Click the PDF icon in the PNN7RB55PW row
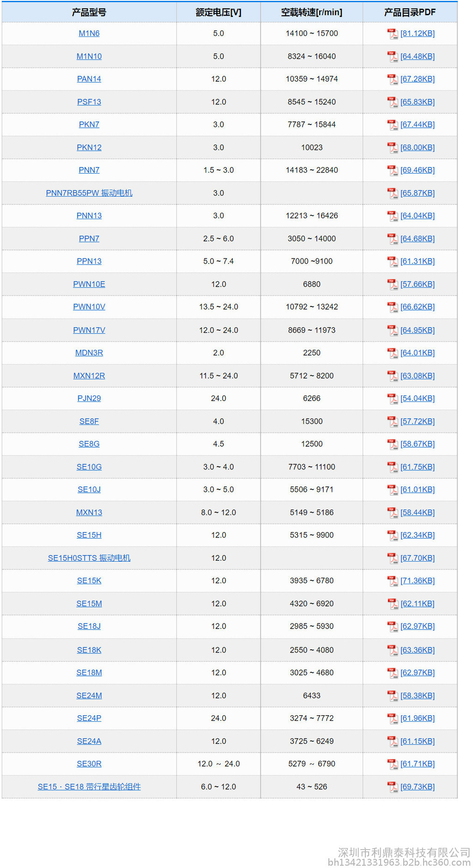Screen dimensions: 473x868 pos(393,193)
